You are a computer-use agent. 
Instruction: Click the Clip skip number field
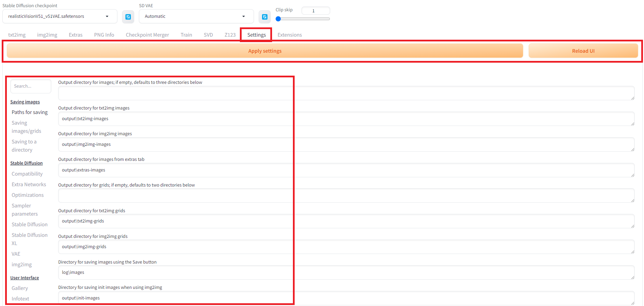[315, 11]
